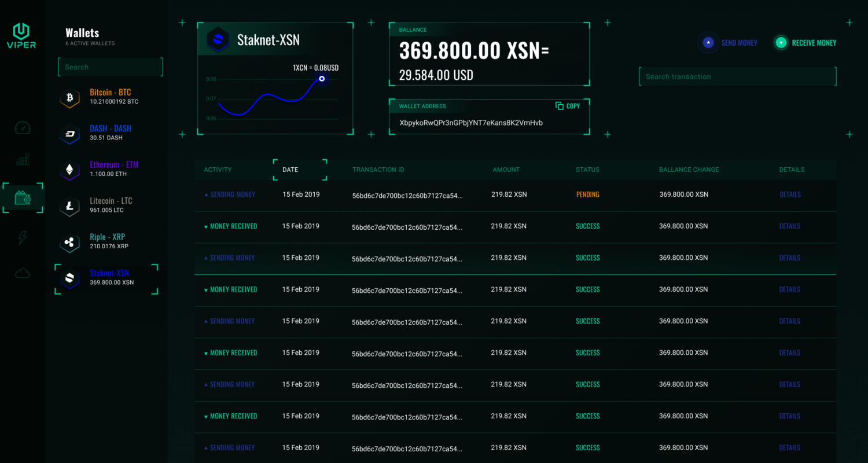Click the chart point at 0.08USD
This screenshot has height=463, width=868.
point(322,79)
